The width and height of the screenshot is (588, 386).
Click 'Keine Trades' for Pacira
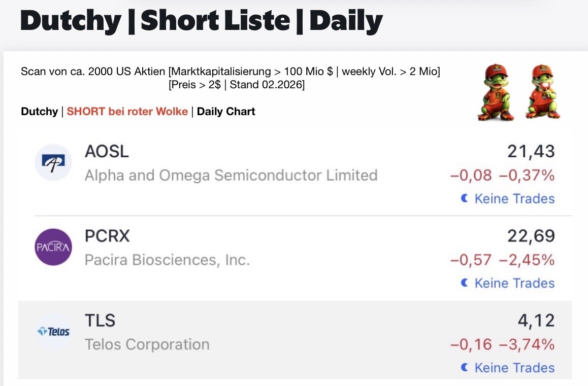point(514,283)
